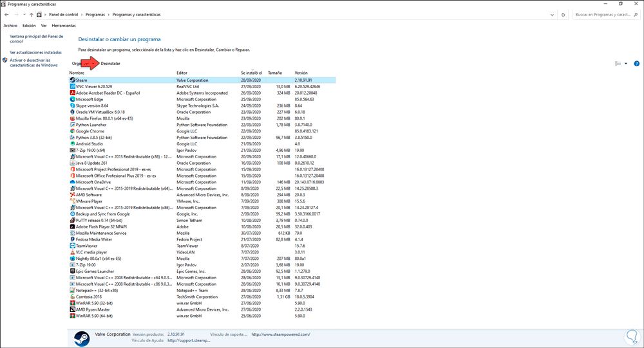This screenshot has width=644, height=348.
Task: Click the Microsoft OneDrive cloud icon
Action: [x=72, y=182]
